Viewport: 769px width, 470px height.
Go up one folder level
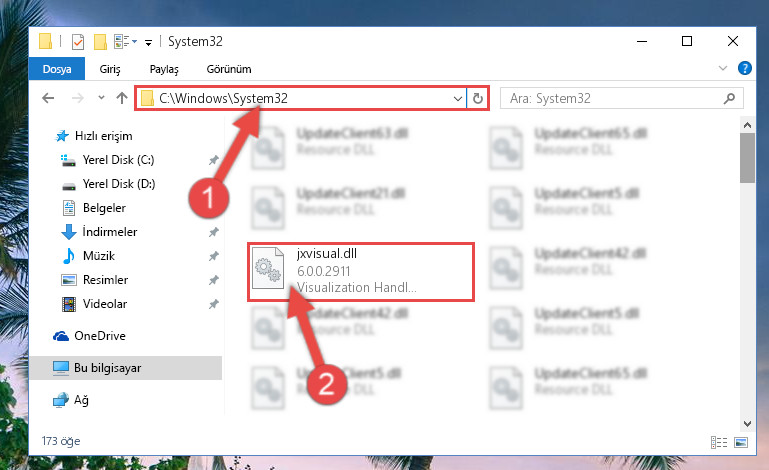tap(122, 98)
